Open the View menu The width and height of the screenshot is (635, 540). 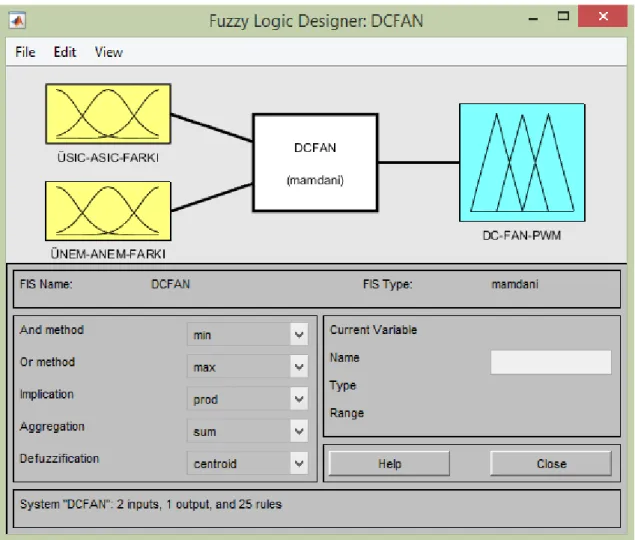point(109,52)
